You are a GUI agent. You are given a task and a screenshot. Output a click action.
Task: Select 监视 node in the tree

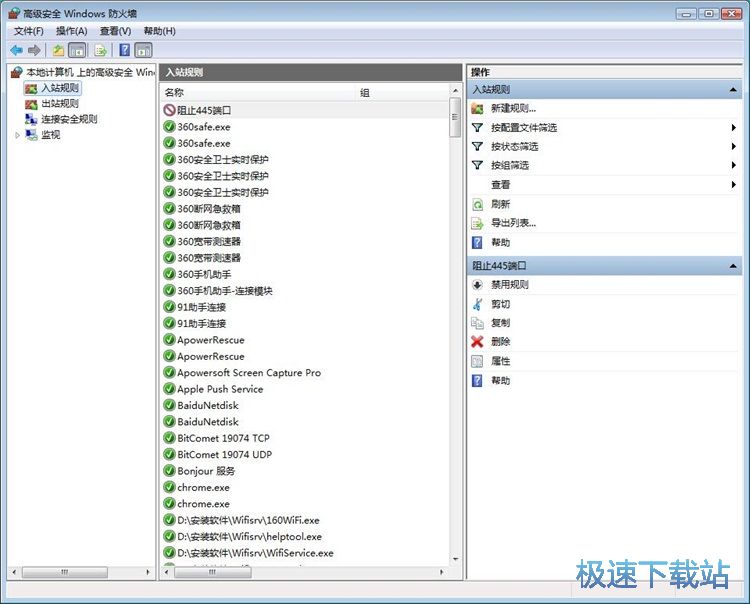[50, 135]
